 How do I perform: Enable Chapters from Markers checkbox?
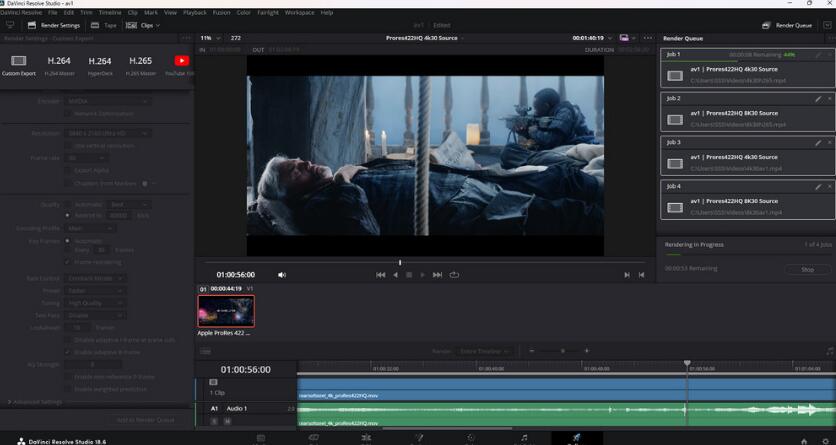coord(68,183)
